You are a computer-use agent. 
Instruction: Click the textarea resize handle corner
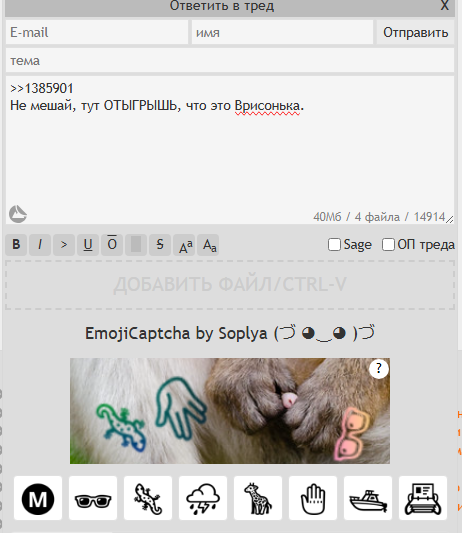coord(450,220)
